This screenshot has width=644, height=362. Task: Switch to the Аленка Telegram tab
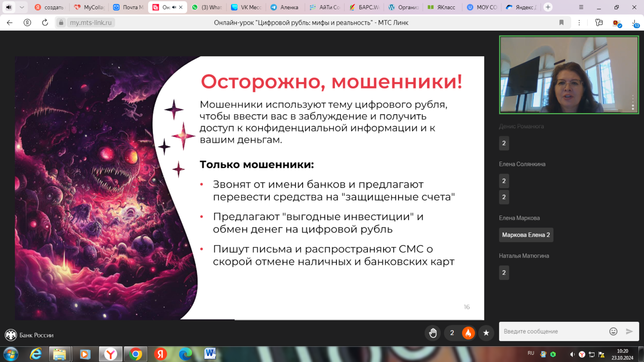(x=285, y=7)
